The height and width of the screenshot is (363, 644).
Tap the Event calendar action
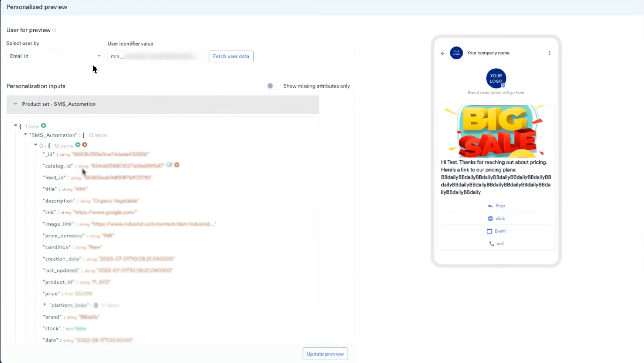pos(496,231)
